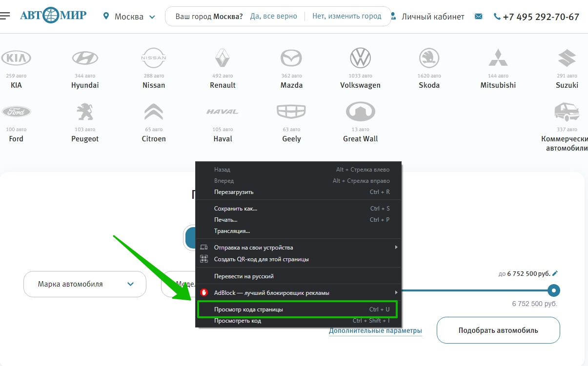588x366 pixels.
Task: Expand the Москва city dropdown chevron
Action: [x=152, y=17]
